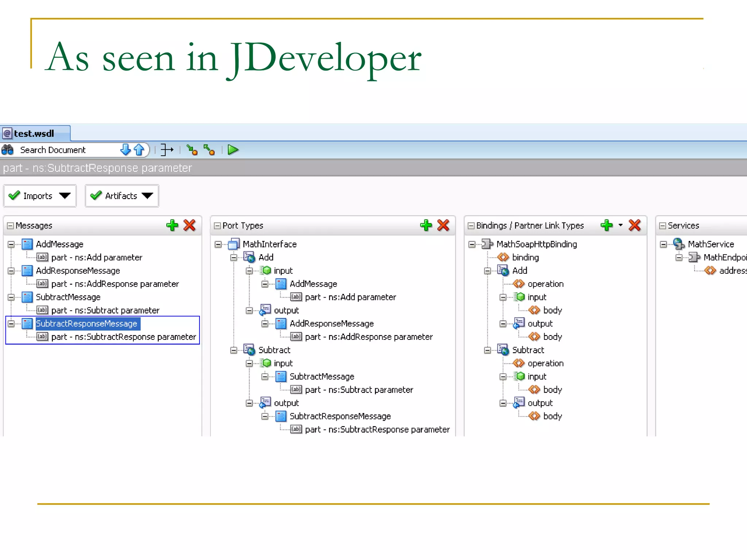
Task: Click the Search Up blue arrow
Action: (x=139, y=150)
